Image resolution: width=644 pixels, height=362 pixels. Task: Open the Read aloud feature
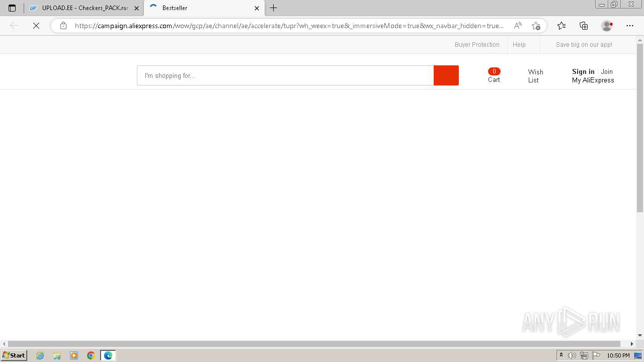(518, 26)
